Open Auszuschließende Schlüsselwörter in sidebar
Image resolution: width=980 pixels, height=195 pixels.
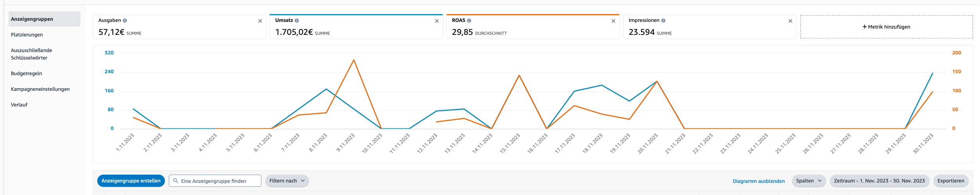[x=31, y=54]
